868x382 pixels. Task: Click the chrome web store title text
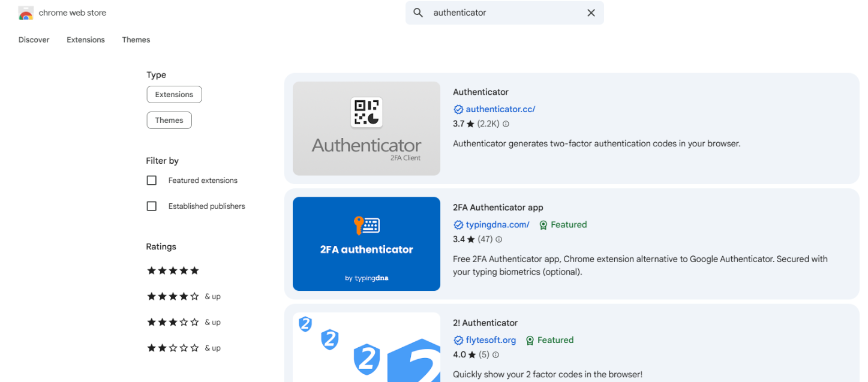[73, 13]
